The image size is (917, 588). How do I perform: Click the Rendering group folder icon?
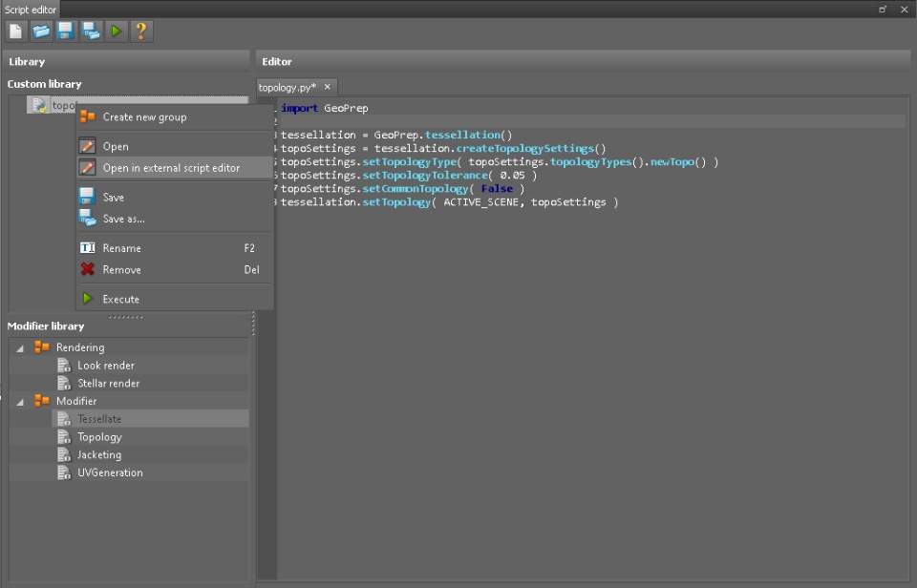click(42, 347)
